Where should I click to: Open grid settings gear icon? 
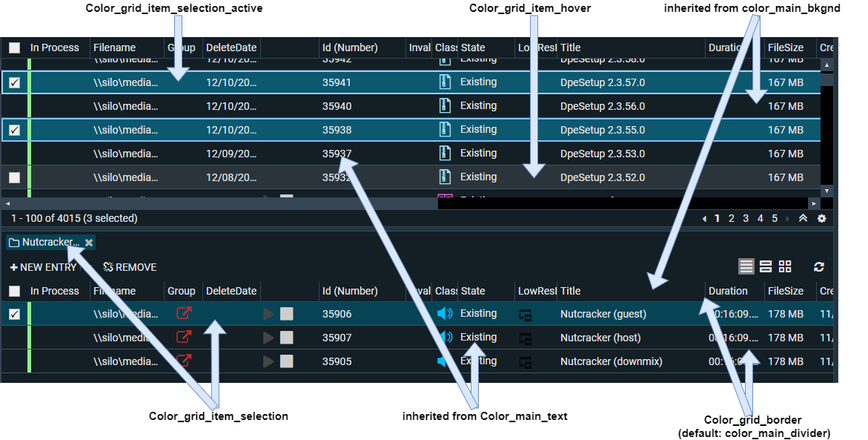click(821, 219)
